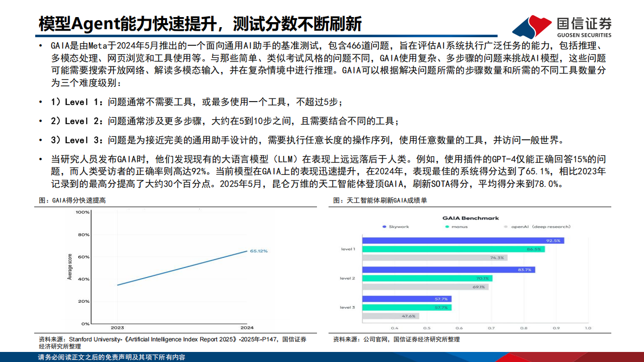Click the '1.0' x-axis tick on bar chart
The width and height of the screenshot is (644, 362).
[587, 328]
